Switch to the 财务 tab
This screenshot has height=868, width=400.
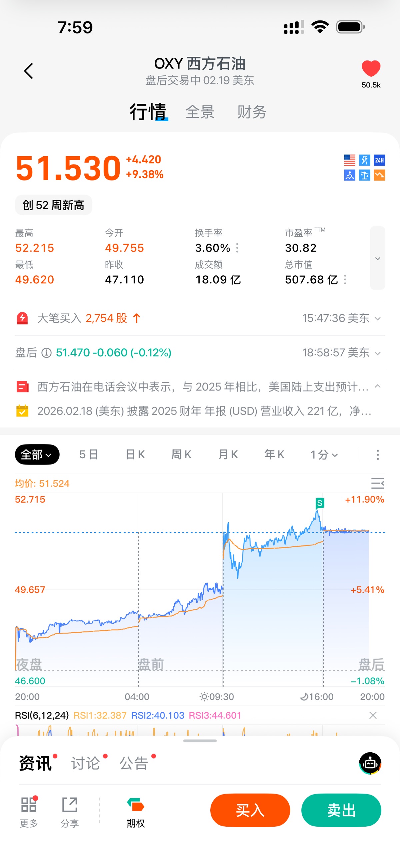coord(252,112)
